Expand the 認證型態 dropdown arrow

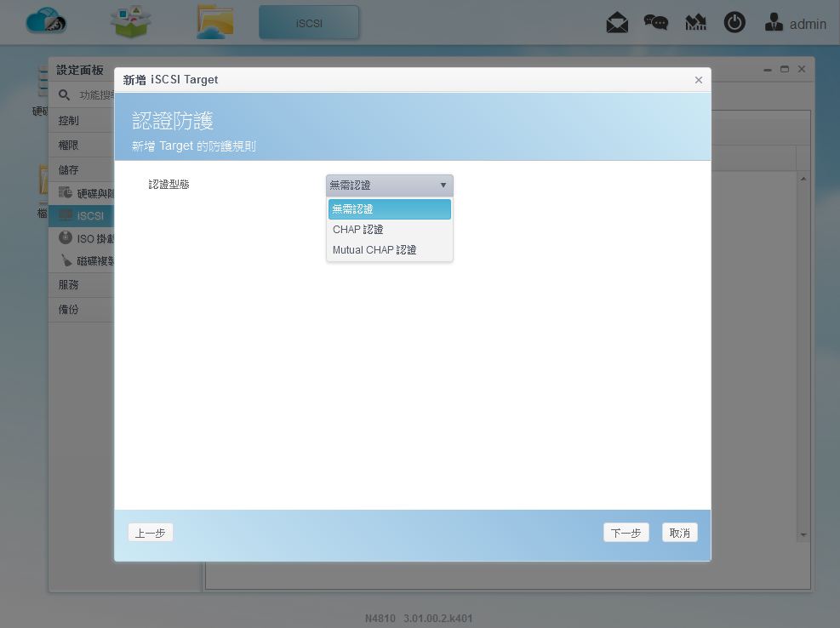pos(443,185)
